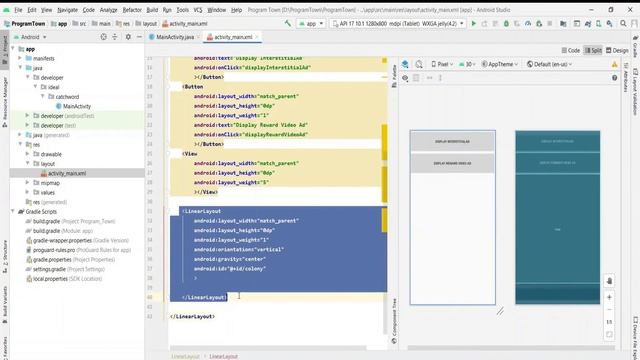640x360 pixels.
Task: Collapse the Gradle Scripts node
Action: click(x=13, y=211)
